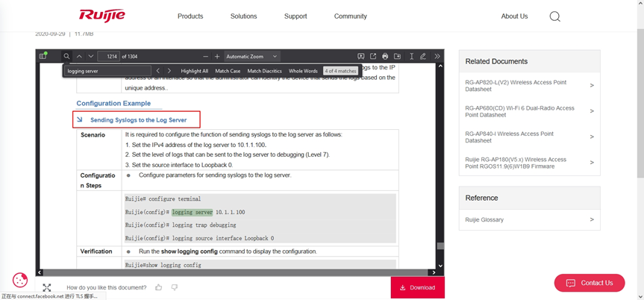Click the red Download button
This screenshot has height=300, width=644.
(x=417, y=287)
